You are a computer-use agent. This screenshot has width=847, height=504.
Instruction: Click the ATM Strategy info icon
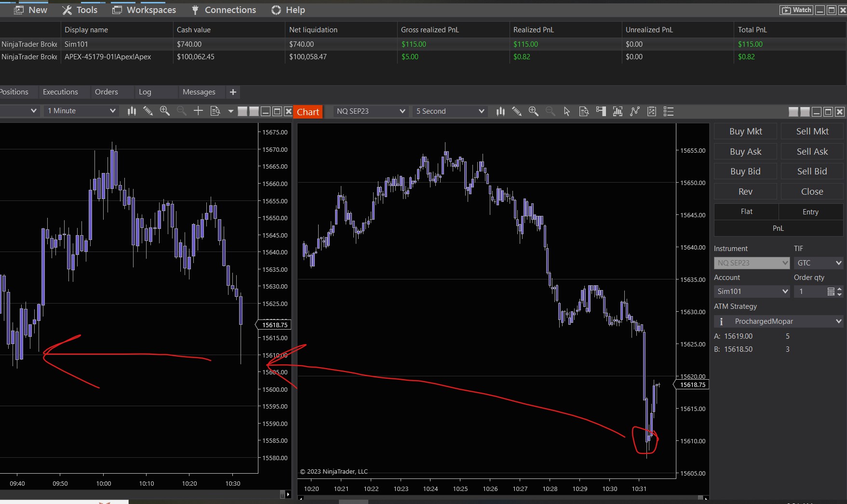pos(721,321)
